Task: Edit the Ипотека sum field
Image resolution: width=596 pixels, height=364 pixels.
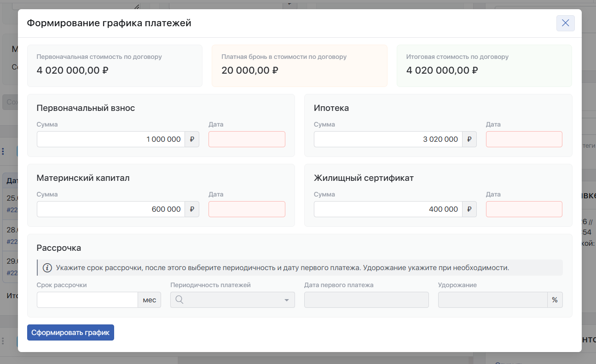Action: pos(388,139)
